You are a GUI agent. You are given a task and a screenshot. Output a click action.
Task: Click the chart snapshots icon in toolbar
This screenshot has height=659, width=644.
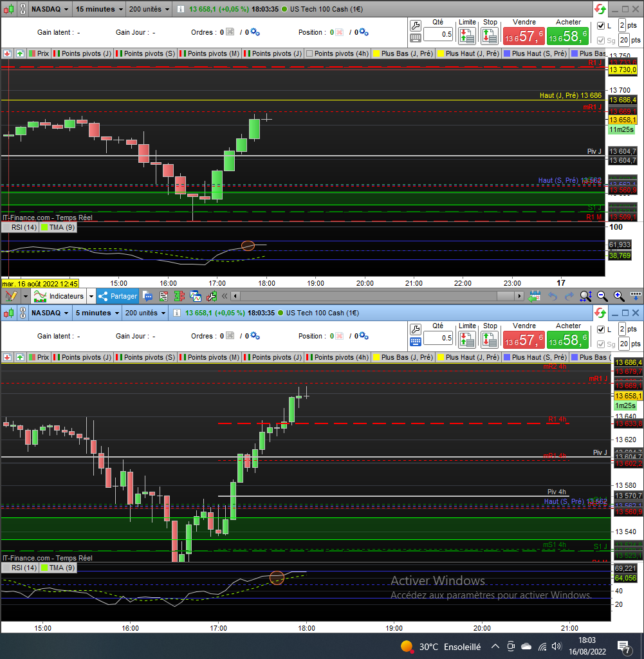(x=196, y=296)
